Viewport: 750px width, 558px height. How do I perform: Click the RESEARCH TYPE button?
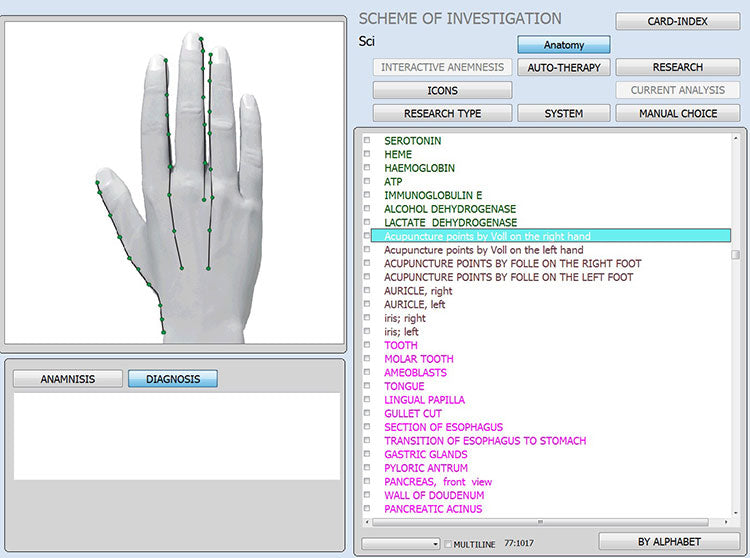(x=442, y=114)
